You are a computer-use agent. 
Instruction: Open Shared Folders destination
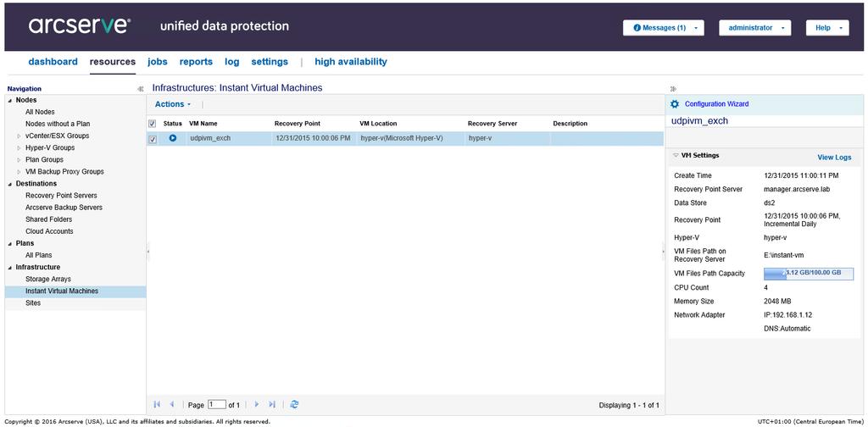point(49,219)
